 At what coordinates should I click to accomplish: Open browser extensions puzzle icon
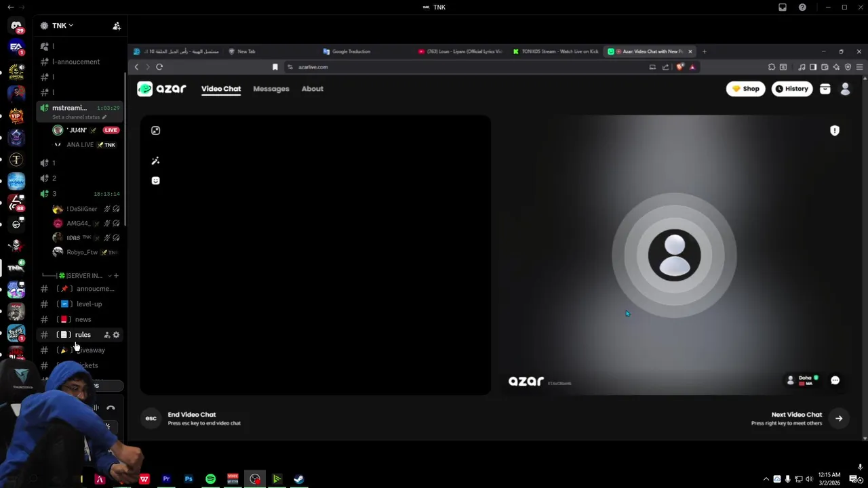click(772, 67)
